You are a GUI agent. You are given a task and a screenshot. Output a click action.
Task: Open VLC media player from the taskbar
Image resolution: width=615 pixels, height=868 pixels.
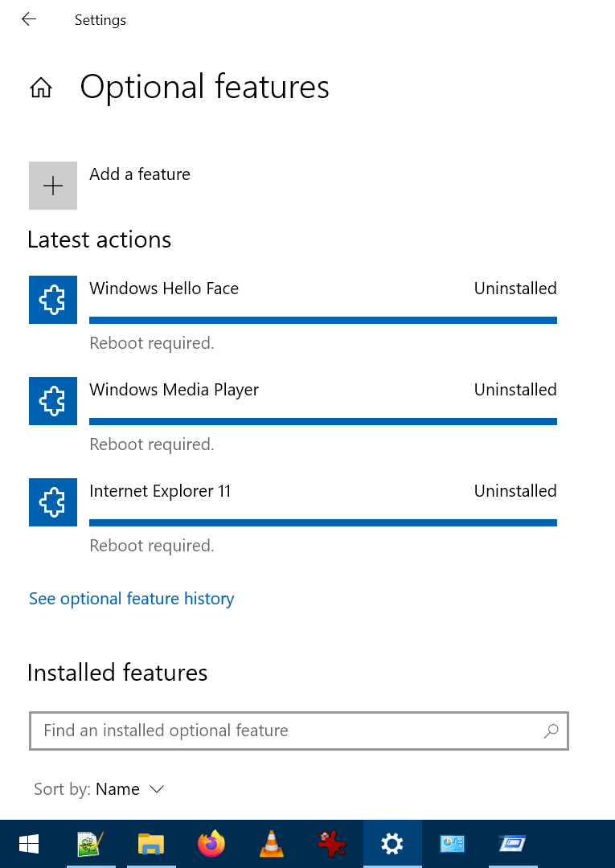pyautogui.click(x=271, y=844)
